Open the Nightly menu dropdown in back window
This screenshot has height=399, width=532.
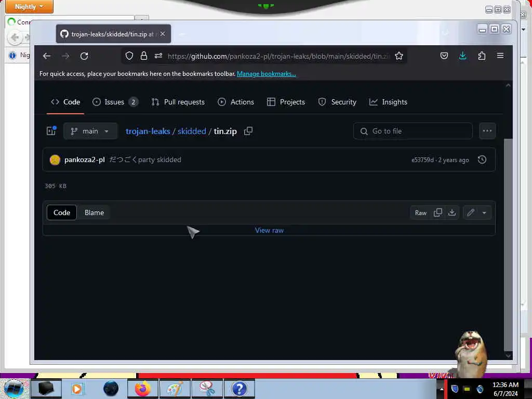click(x=29, y=6)
